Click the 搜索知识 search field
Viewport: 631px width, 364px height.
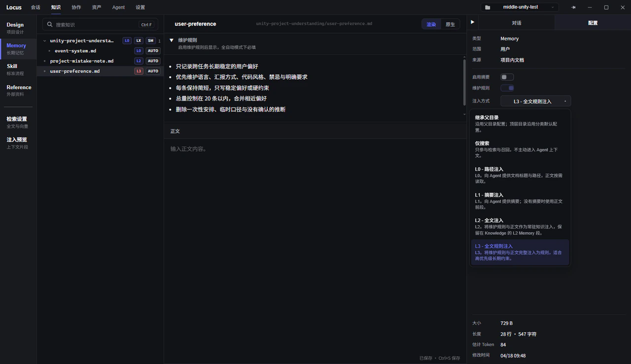100,25
